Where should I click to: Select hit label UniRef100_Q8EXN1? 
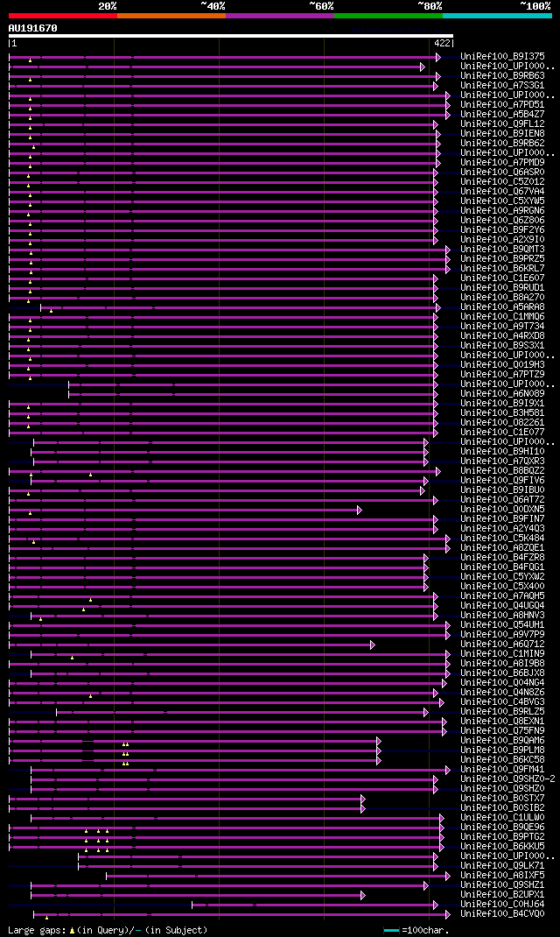coord(502,721)
